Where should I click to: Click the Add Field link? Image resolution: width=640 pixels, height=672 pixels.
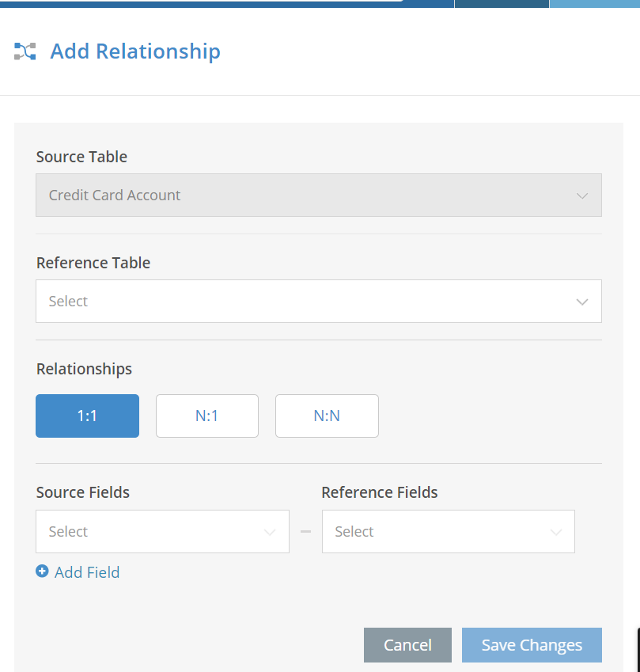click(87, 571)
